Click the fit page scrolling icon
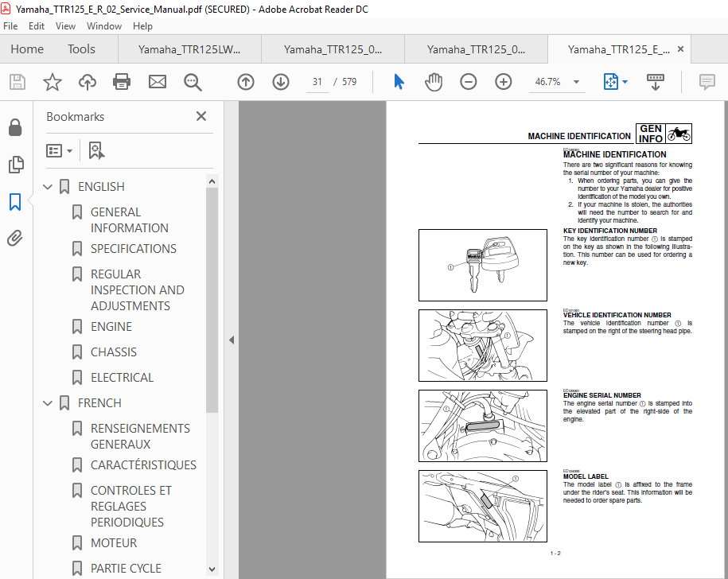The height and width of the screenshot is (579, 728). (x=610, y=82)
